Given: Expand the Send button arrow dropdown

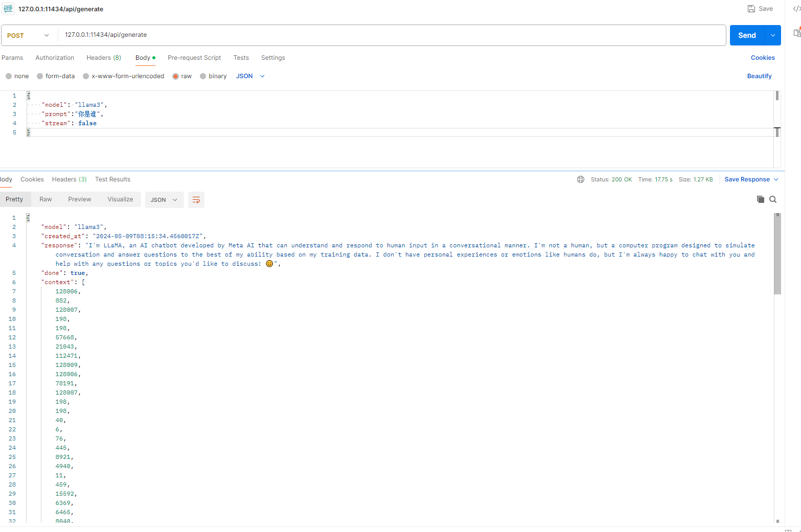Looking at the screenshot, I should [772, 35].
